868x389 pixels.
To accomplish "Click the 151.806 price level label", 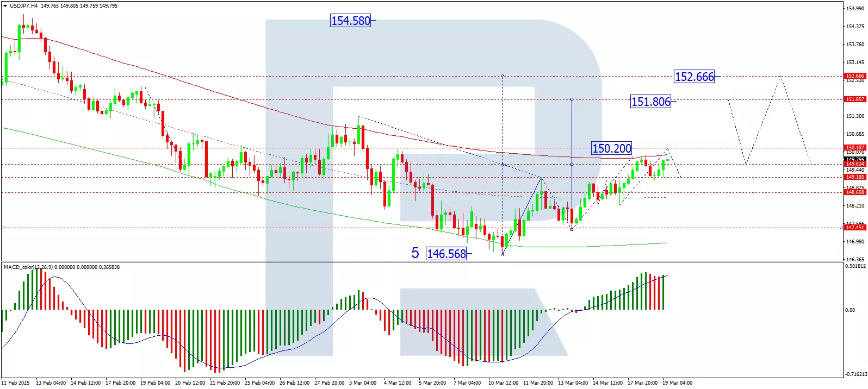I will pos(650,102).
